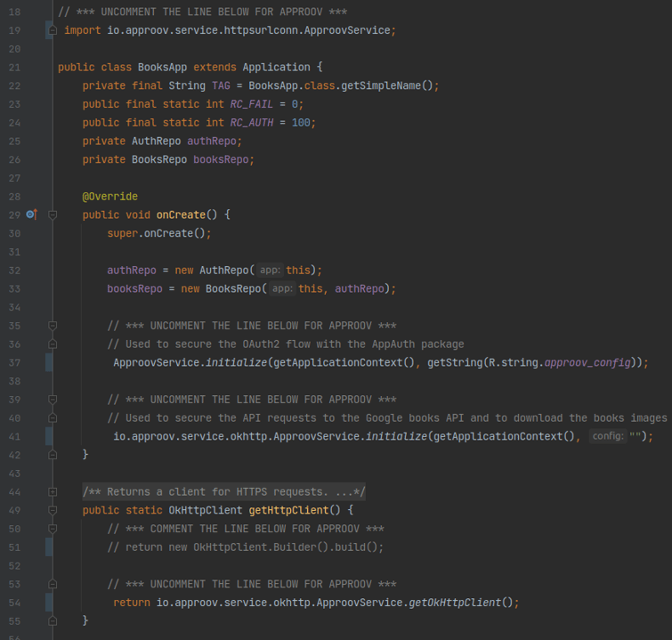Screen dimensions: 672x640
Task: Click the class name BooksApp in the declaration
Action: point(162,68)
